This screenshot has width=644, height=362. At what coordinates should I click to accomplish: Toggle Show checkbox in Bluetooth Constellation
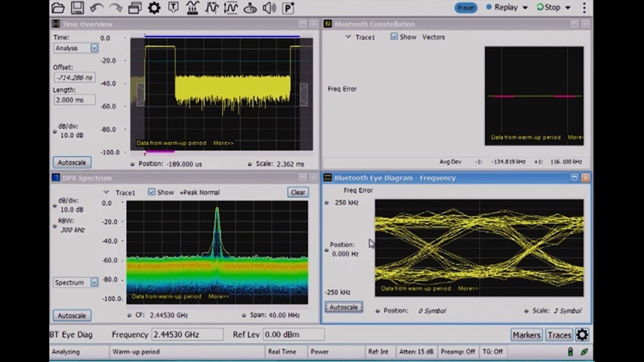pyautogui.click(x=394, y=37)
